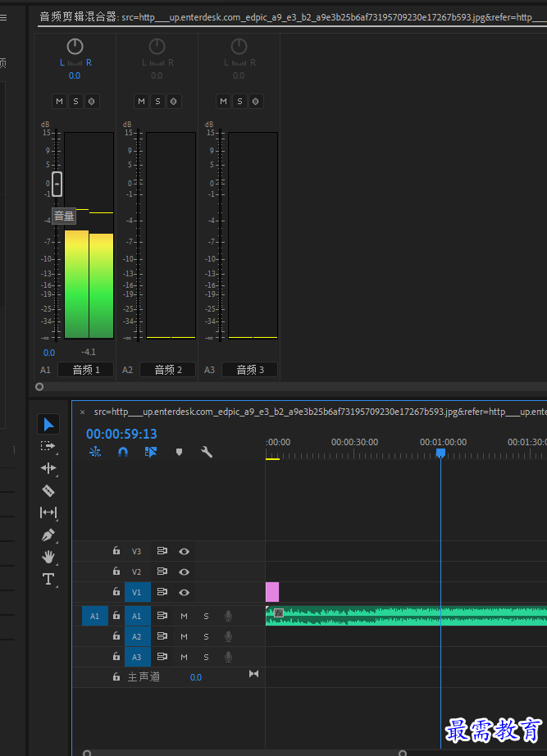Click the blue playhead marker
The width and height of the screenshot is (547, 756).
click(440, 453)
